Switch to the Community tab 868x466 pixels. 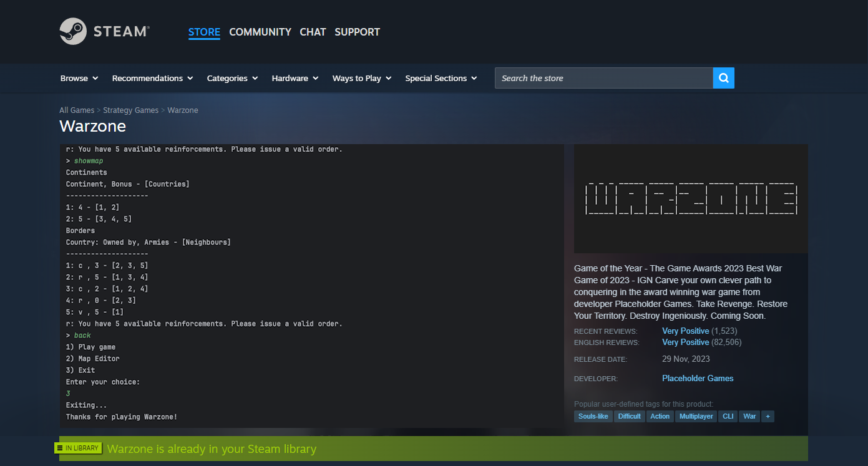pos(260,32)
